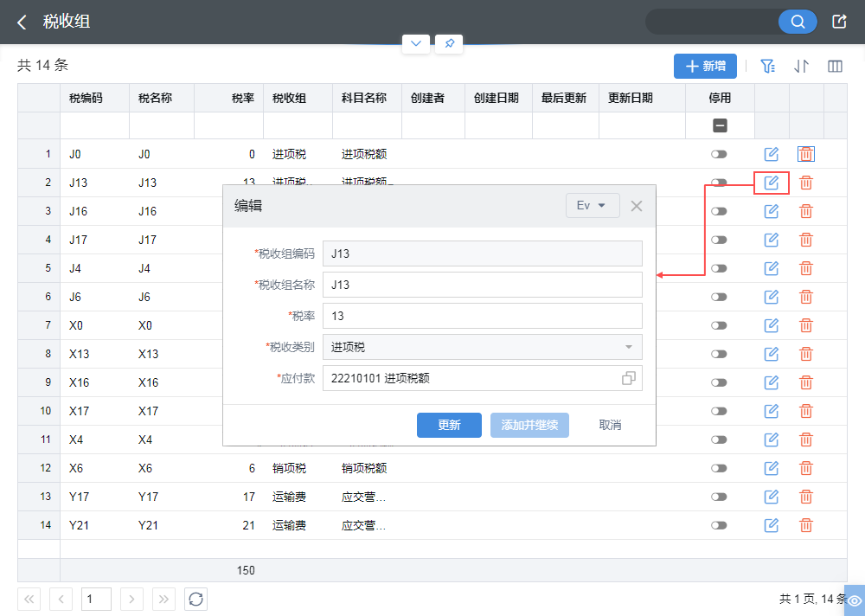Delete the J6 row
This screenshot has height=616, width=865.
(x=806, y=297)
